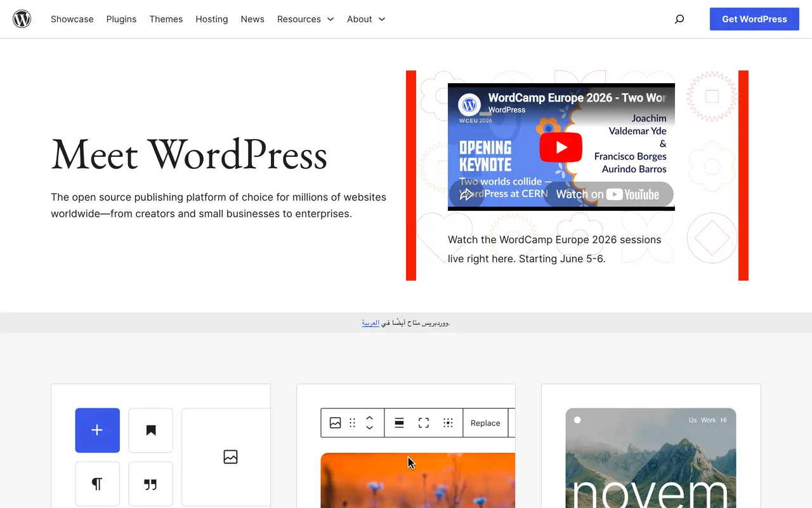Screen dimensions: 812x508
Task: Expand the About menu
Action: (x=366, y=19)
